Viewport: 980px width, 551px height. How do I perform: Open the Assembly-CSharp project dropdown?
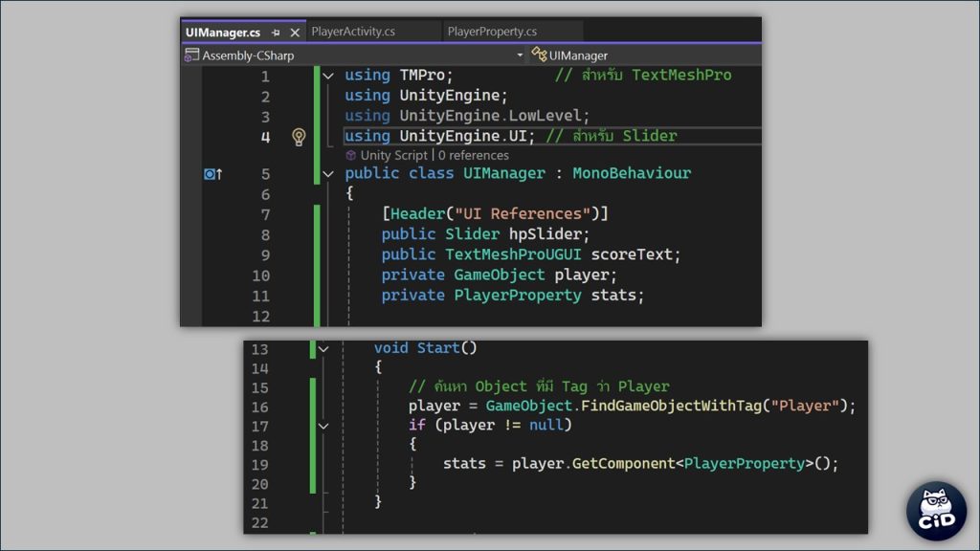[x=520, y=55]
